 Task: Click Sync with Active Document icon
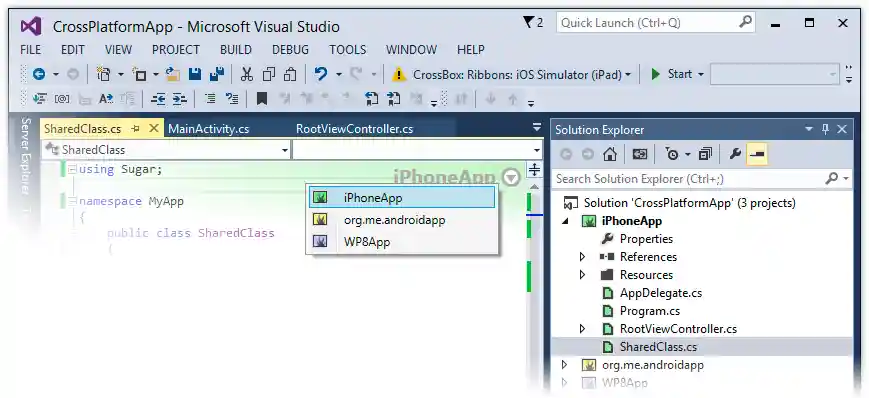coord(640,155)
